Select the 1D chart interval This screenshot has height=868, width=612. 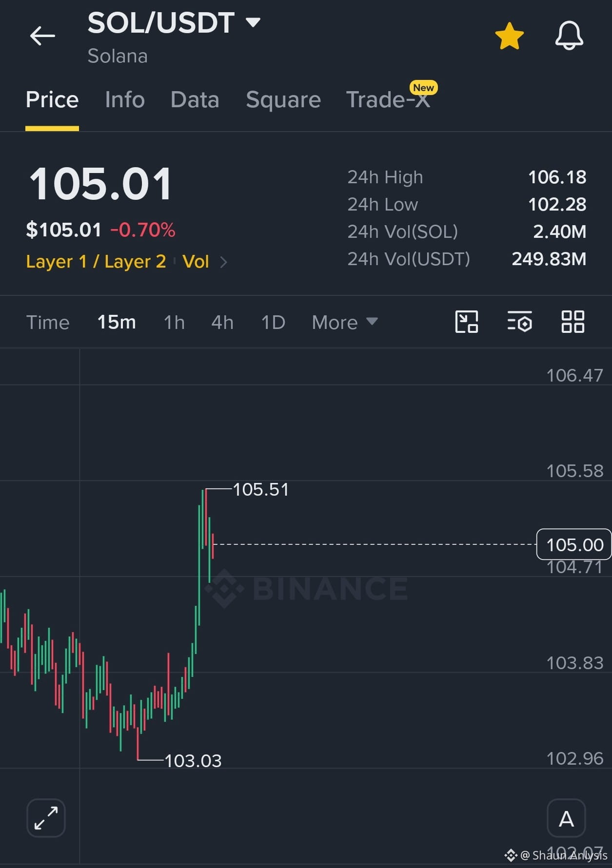coord(273,322)
